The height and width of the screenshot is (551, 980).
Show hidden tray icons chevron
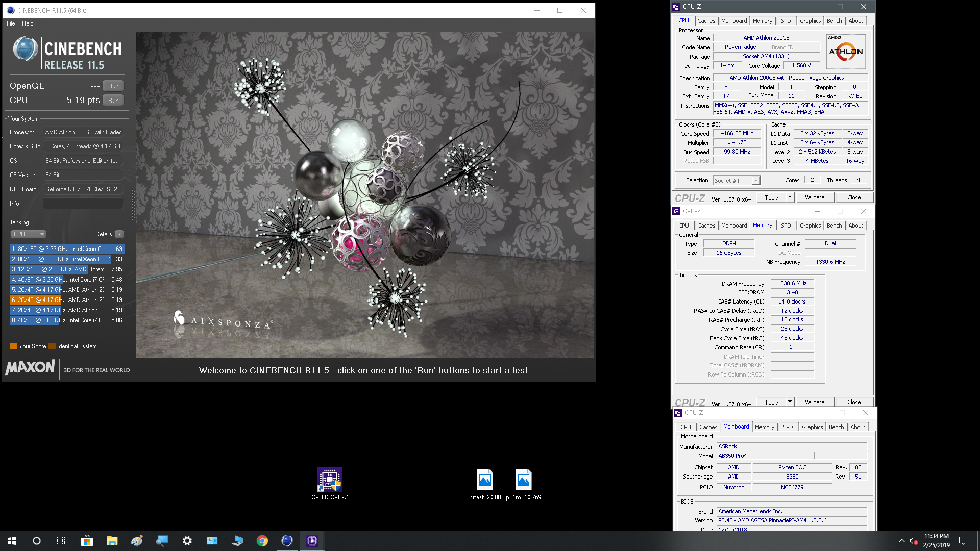coord(901,541)
